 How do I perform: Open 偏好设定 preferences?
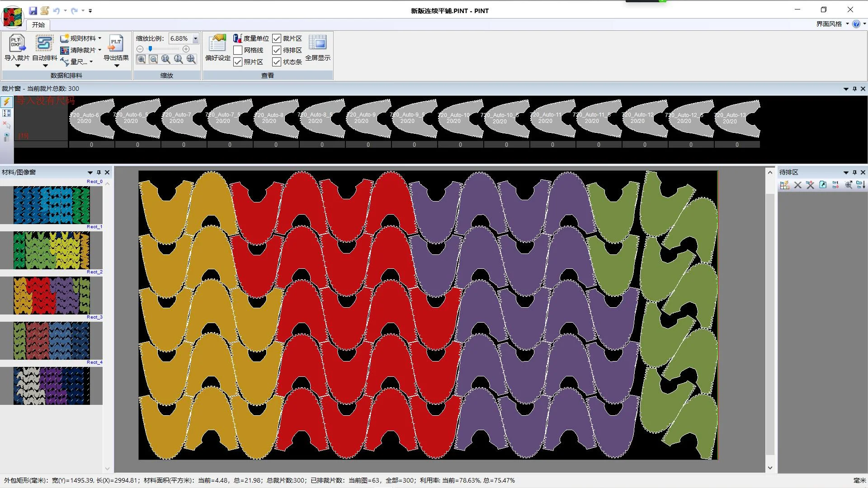coord(217,44)
